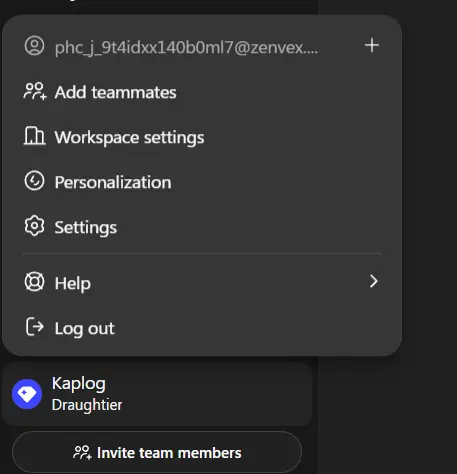457x474 pixels.
Task: Expand Help submenu with chevron arrow
Action: tap(373, 281)
